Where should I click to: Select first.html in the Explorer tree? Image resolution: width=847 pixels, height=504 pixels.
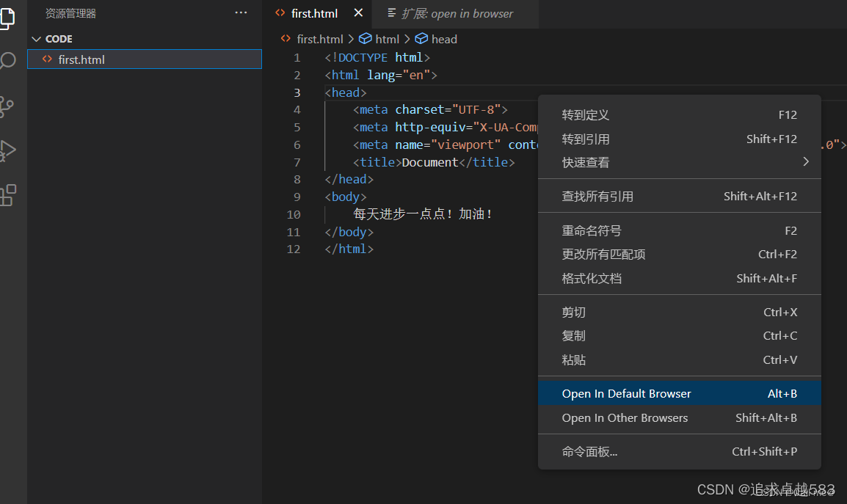pyautogui.click(x=81, y=59)
